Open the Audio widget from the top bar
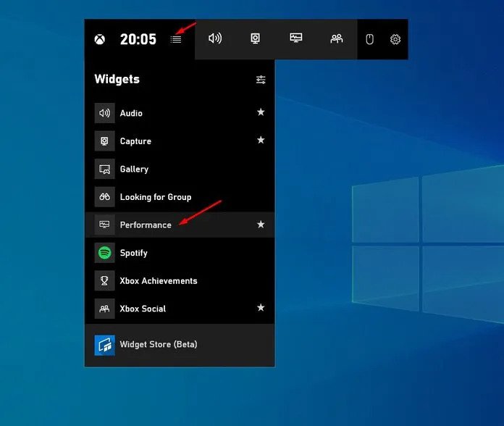 coord(215,38)
